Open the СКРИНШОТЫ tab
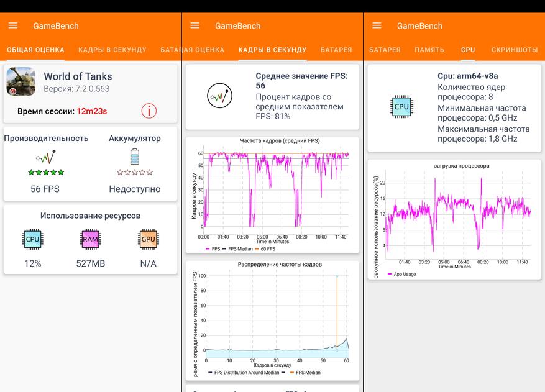This screenshot has height=392, width=545. (515, 50)
